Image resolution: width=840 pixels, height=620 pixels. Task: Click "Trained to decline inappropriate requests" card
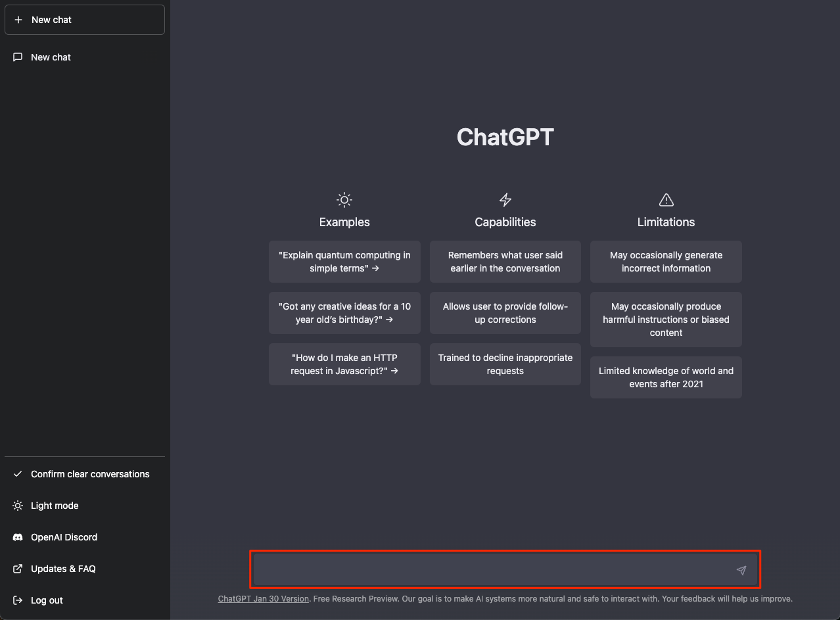505,364
